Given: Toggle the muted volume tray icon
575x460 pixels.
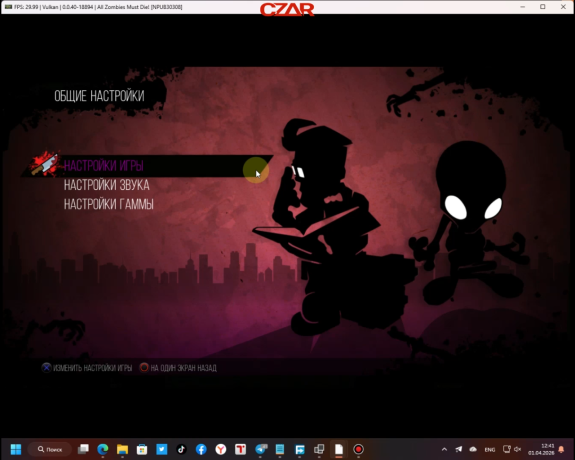Looking at the screenshot, I should coord(518,449).
